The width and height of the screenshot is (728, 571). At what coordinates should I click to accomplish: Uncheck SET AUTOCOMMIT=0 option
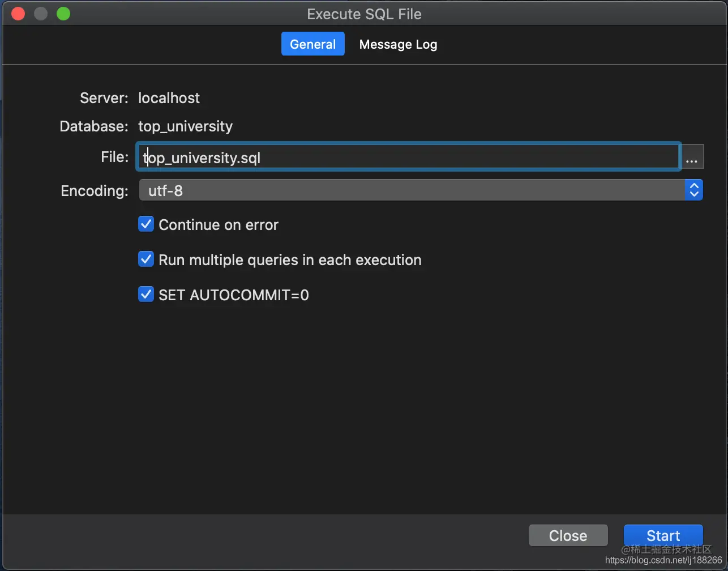146,295
